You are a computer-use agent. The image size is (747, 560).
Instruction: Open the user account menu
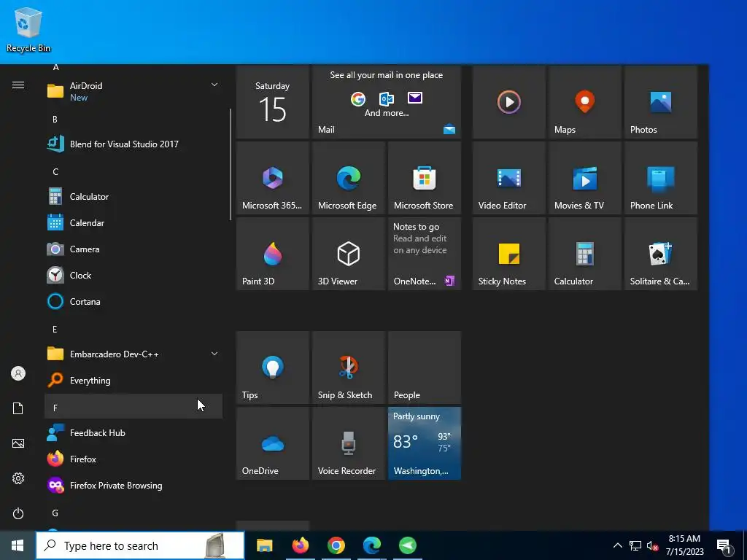(18, 373)
